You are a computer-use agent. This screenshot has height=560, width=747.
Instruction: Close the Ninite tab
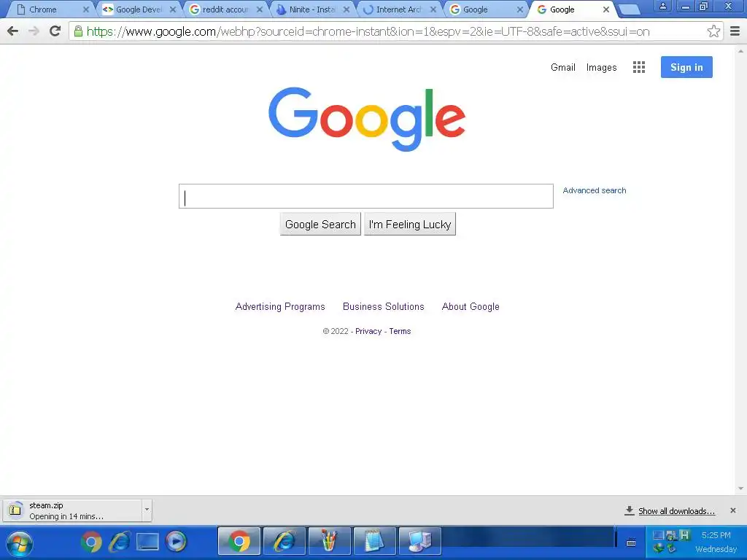(x=347, y=9)
